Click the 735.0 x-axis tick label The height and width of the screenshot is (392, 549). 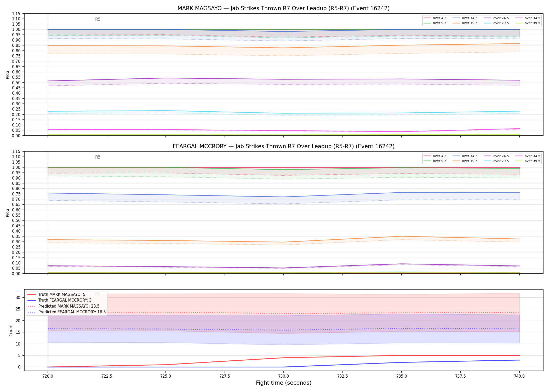(402, 376)
